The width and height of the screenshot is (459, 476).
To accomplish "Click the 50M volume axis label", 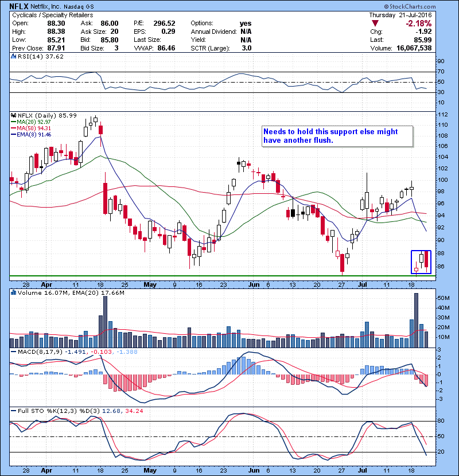I will pos(444,298).
